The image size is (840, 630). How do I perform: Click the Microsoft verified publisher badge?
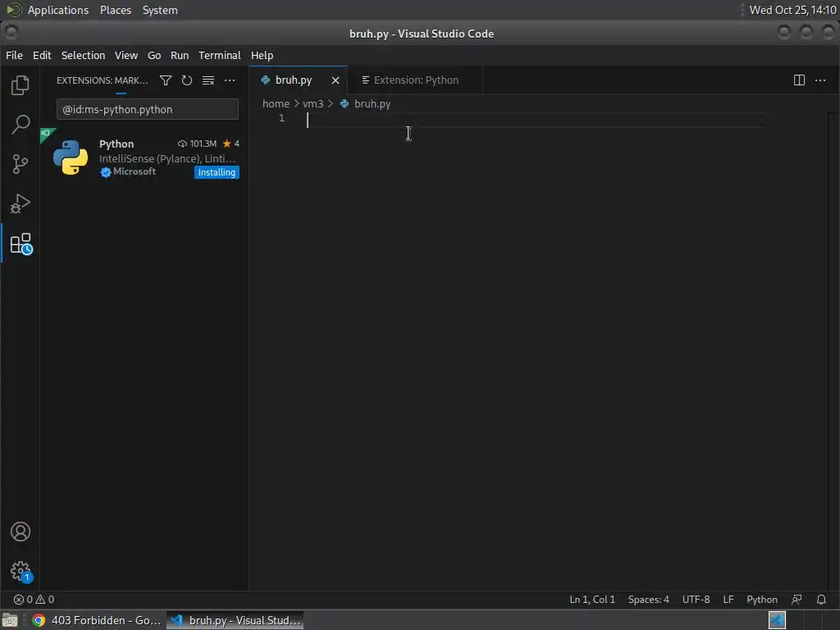point(106,172)
